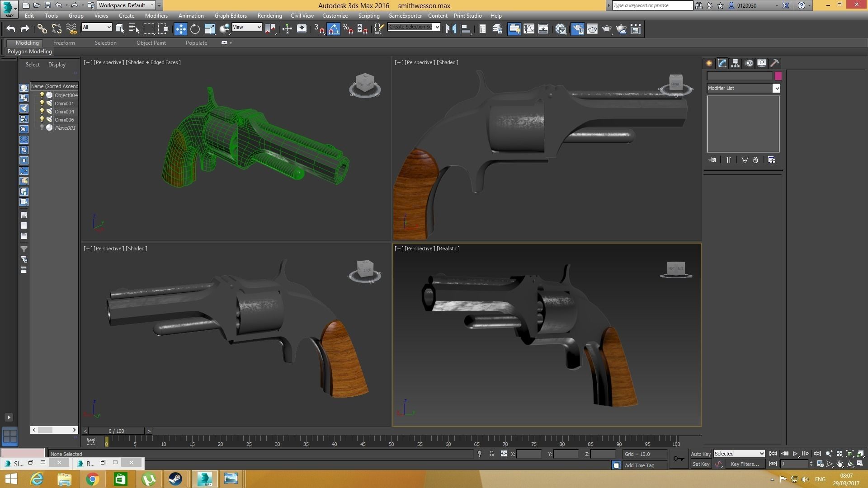This screenshot has width=868, height=488.
Task: Switch to the Modify panel tab
Action: (x=722, y=63)
